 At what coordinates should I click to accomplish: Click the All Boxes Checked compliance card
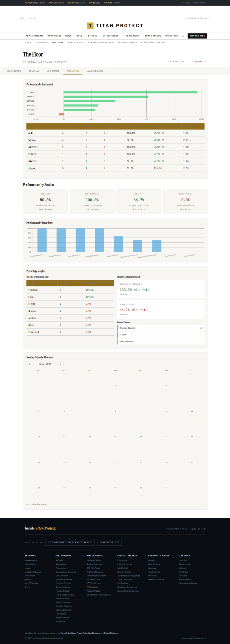(x=161, y=289)
